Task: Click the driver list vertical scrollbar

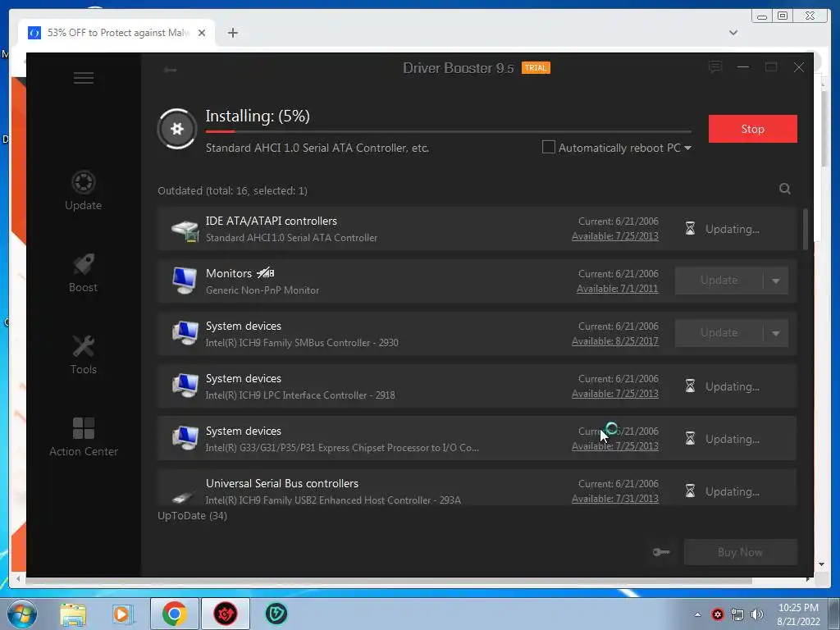Action: click(x=806, y=230)
